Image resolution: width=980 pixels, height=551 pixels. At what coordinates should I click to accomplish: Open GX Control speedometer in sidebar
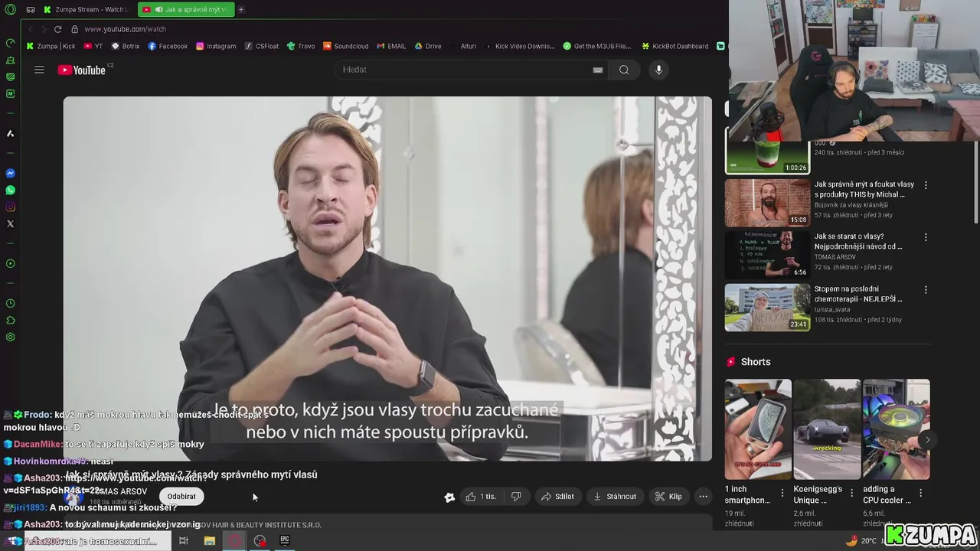(x=10, y=43)
